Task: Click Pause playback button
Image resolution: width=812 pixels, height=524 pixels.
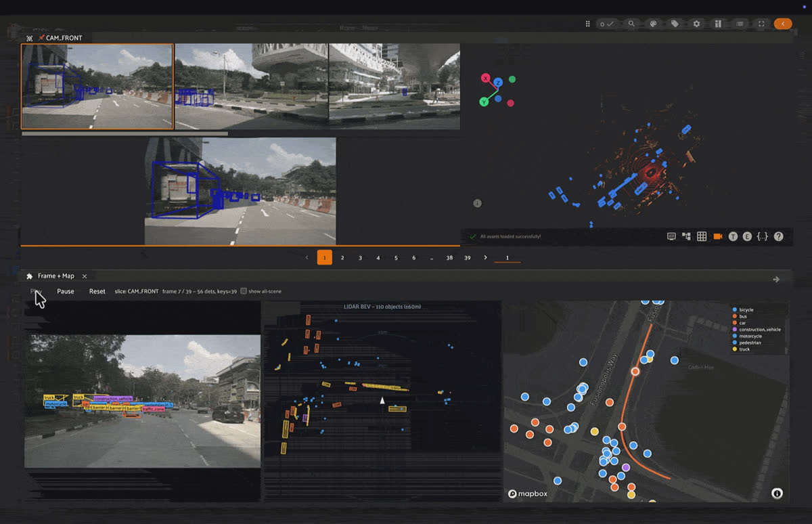Action: pos(66,291)
